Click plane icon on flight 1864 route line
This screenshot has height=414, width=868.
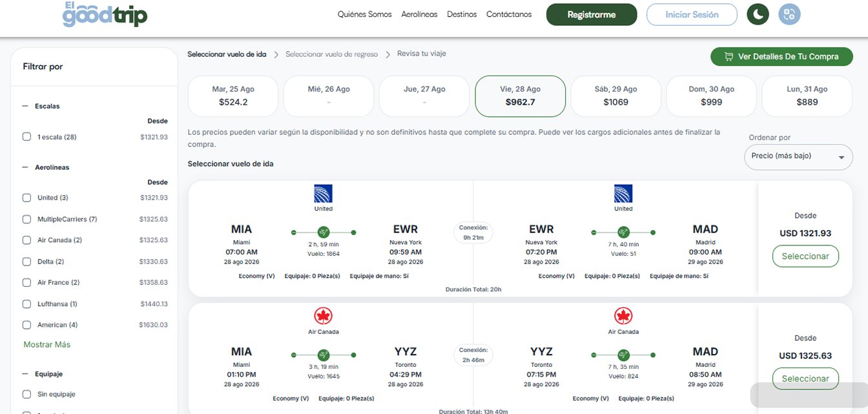(x=324, y=232)
